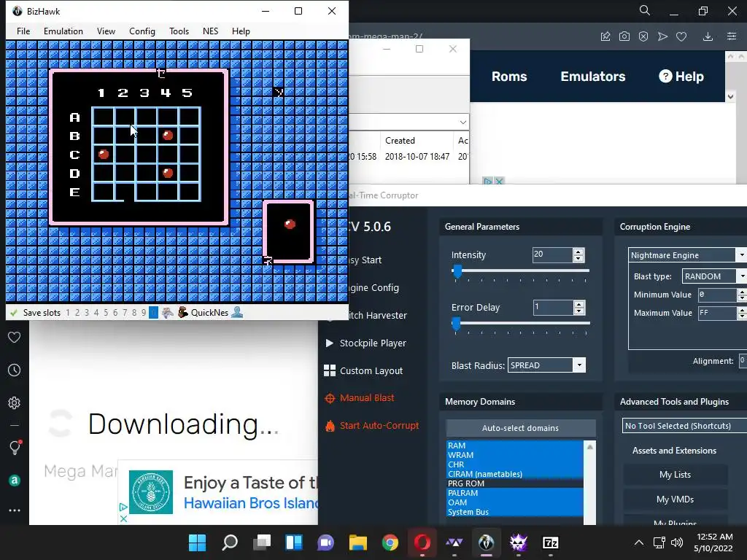Click the Error Delay value field showing 1
Image resolution: width=747 pixels, height=560 pixels.
click(553, 307)
